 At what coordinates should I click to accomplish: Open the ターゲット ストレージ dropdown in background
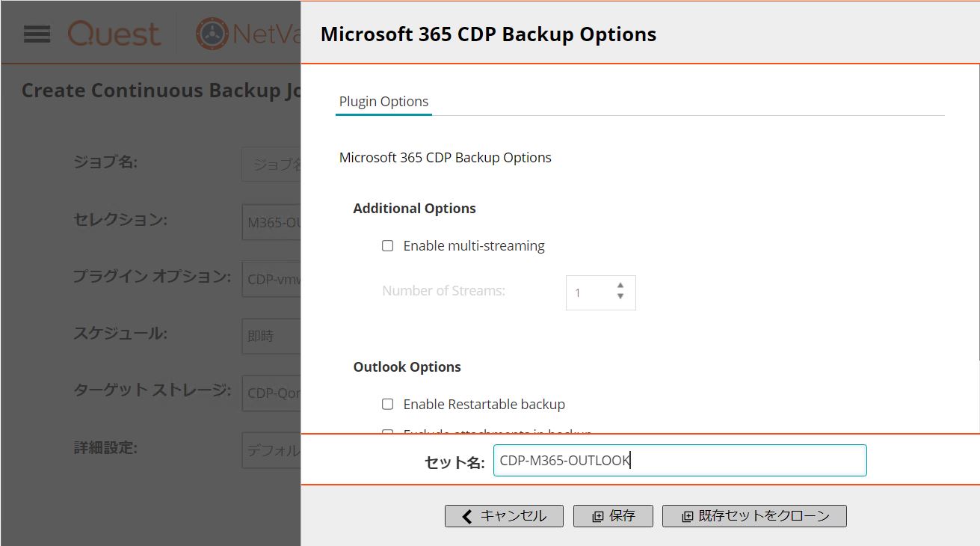click(x=271, y=393)
